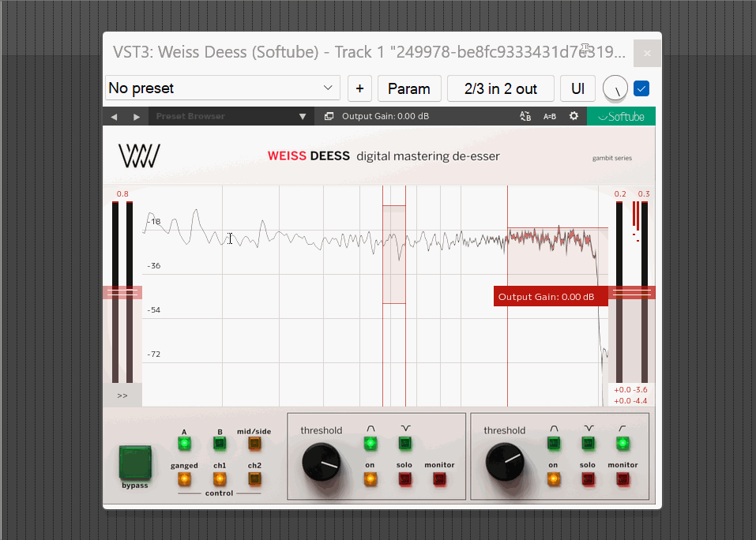756x540 pixels.
Task: Click the right output gain marker band
Action: pos(632,292)
